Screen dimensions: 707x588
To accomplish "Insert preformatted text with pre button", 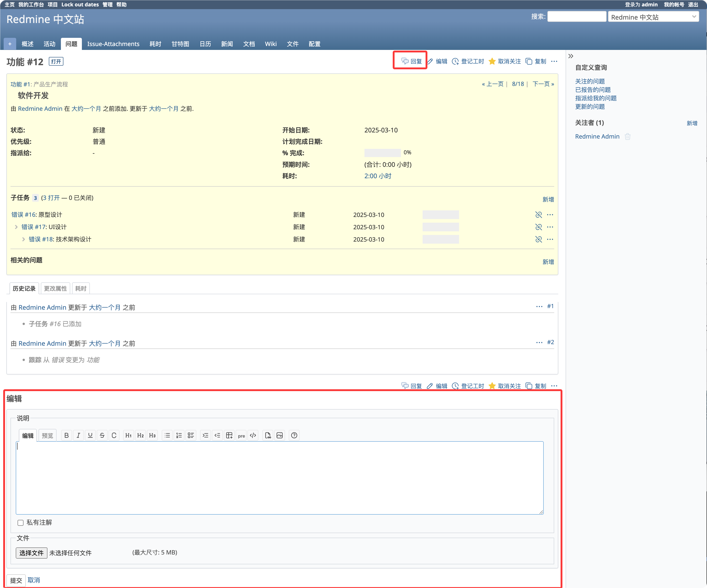I will click(241, 435).
